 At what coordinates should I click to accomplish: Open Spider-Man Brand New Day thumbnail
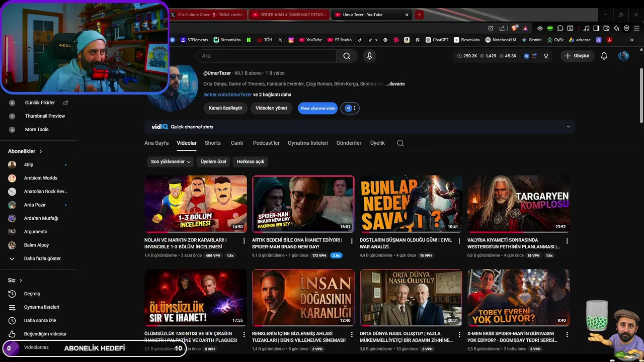tap(303, 204)
